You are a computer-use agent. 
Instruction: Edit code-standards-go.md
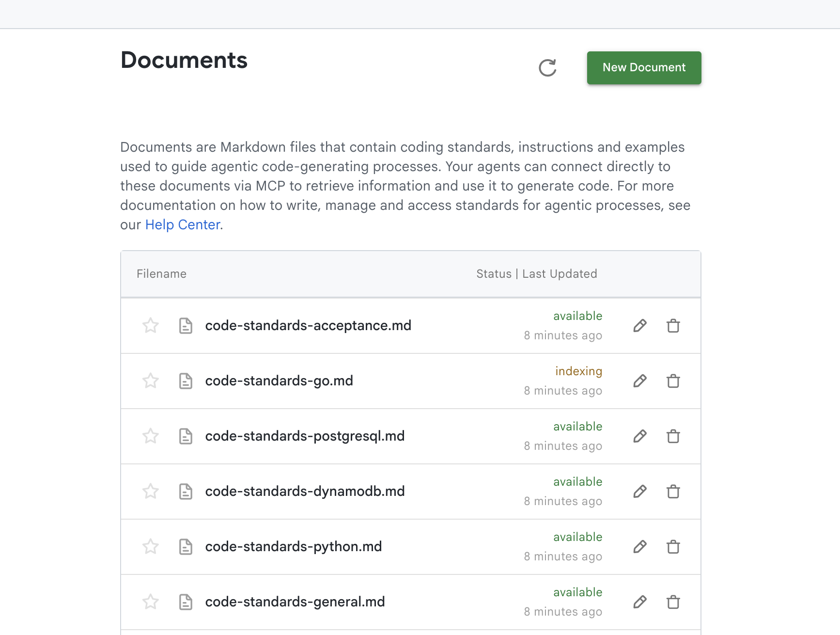point(639,381)
